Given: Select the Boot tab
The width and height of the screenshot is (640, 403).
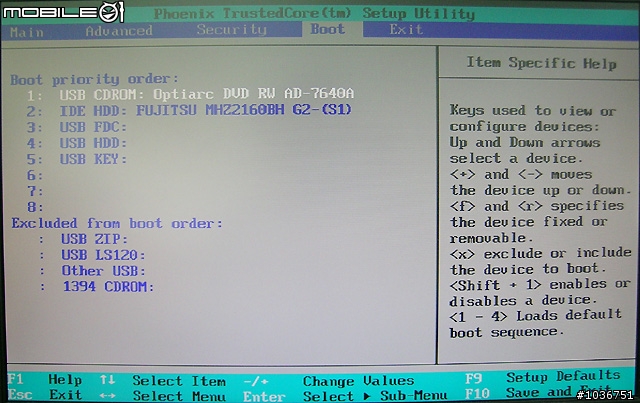Looking at the screenshot, I should pyautogui.click(x=327, y=29).
